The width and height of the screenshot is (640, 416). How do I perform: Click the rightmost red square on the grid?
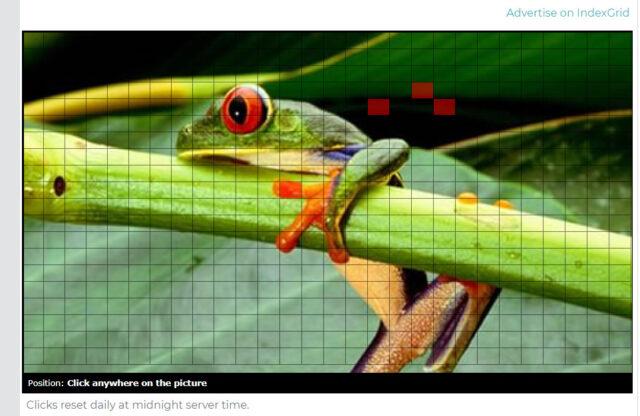point(444,107)
